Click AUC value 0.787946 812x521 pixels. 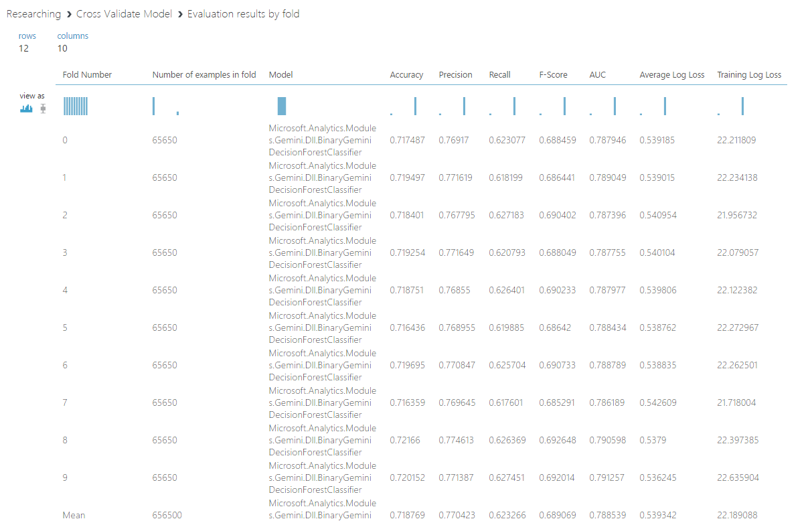pos(607,140)
